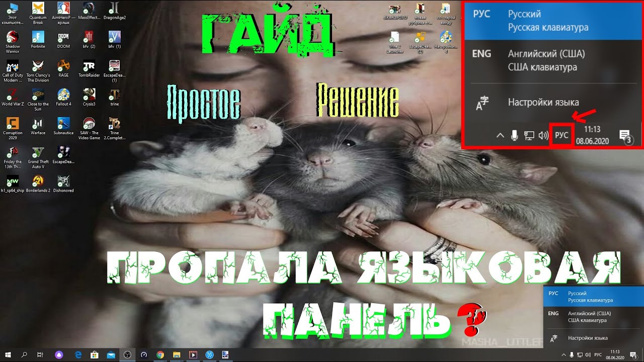Click the picture app icon at the taskbar's right end
Viewport: 644px width, 362px height.
pyautogui.click(x=225, y=354)
